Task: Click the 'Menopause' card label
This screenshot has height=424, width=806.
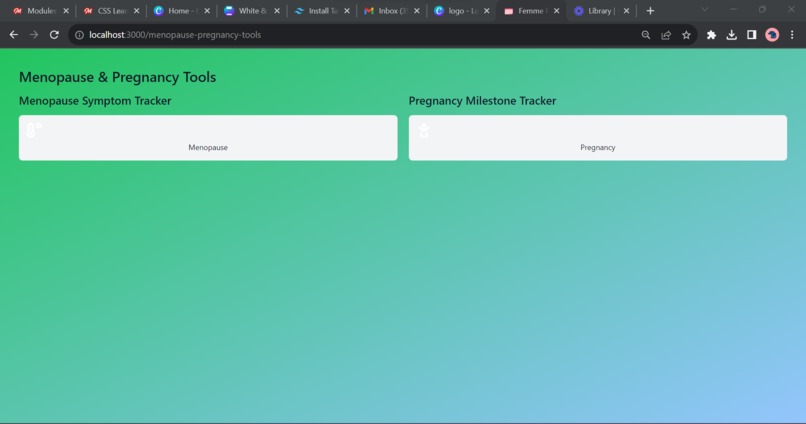Action: tap(208, 148)
